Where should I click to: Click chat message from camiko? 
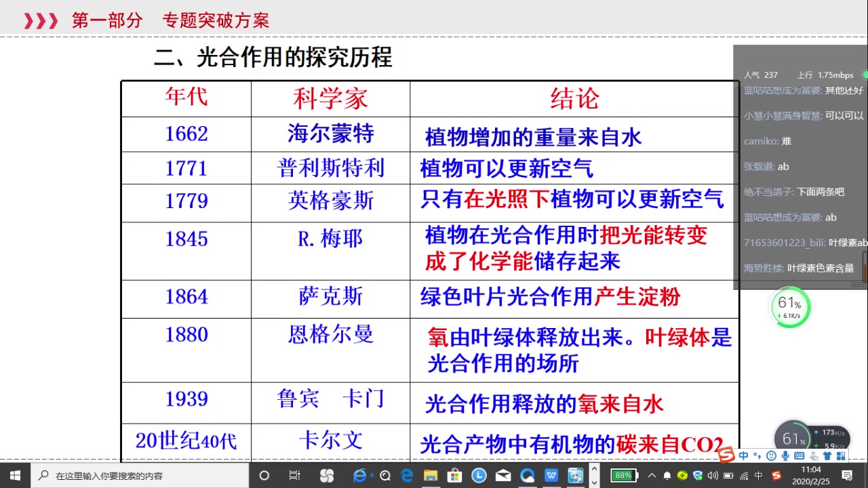click(x=768, y=141)
